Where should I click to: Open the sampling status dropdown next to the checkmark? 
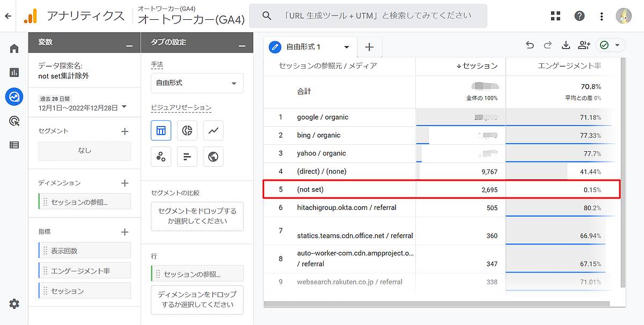618,45
